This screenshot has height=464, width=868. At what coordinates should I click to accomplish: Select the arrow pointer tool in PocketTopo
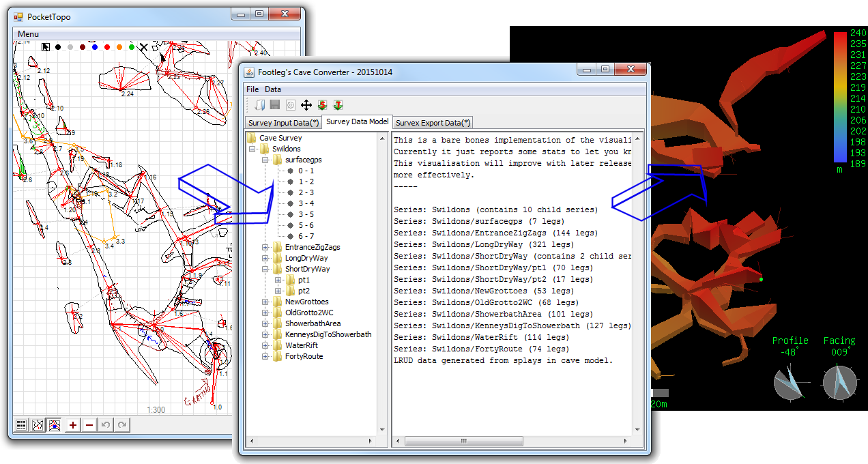(x=46, y=47)
